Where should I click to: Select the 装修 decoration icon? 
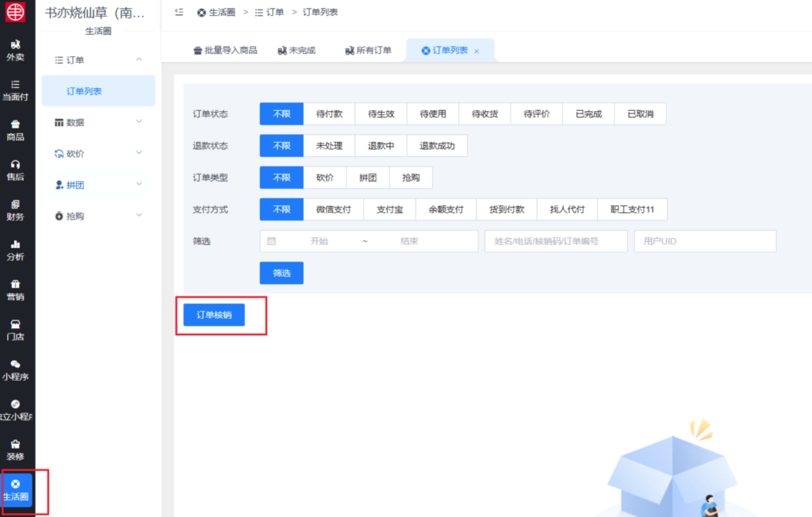[17, 450]
